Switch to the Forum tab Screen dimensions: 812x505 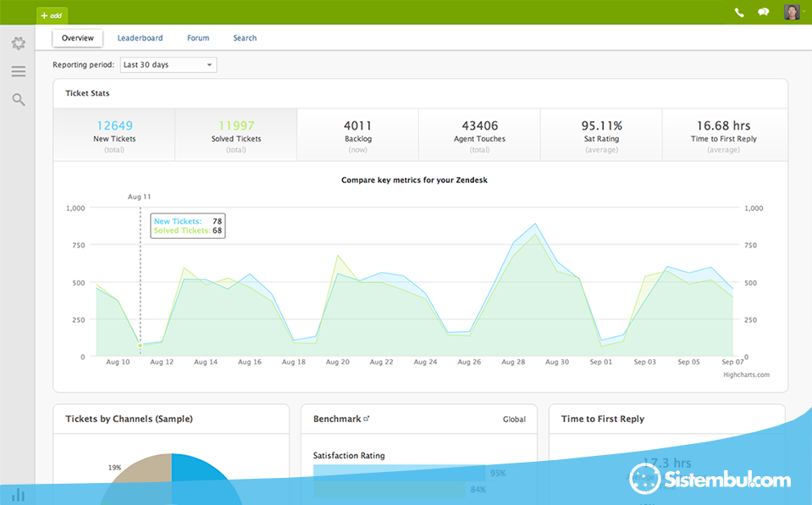(x=198, y=38)
